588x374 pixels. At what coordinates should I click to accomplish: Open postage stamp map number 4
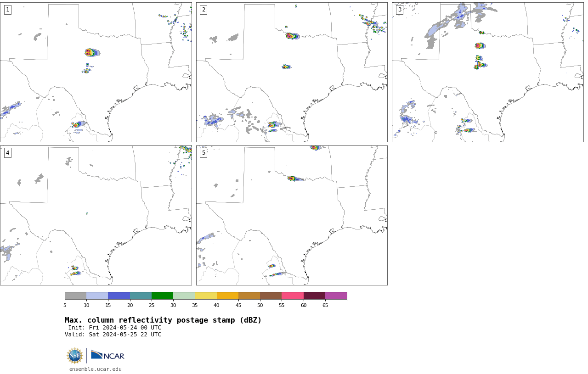(x=96, y=215)
